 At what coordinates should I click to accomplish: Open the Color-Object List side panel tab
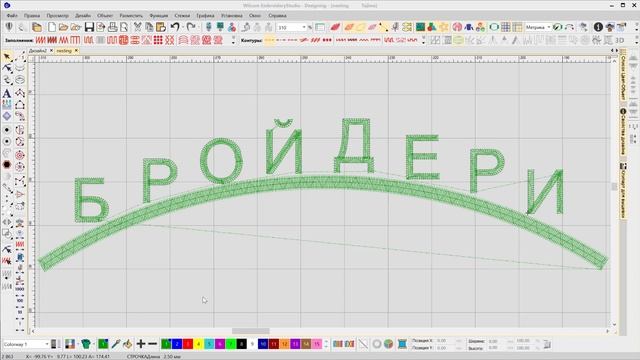[x=623, y=76]
